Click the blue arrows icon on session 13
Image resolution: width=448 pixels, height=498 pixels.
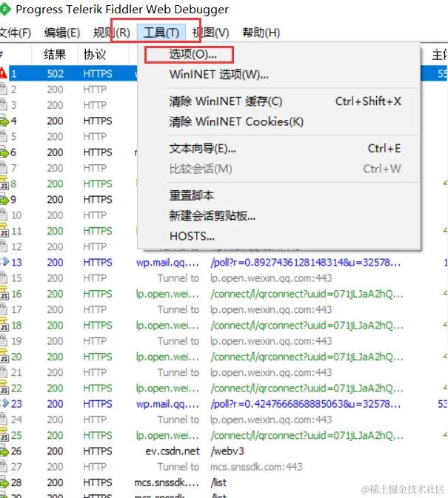(4, 262)
